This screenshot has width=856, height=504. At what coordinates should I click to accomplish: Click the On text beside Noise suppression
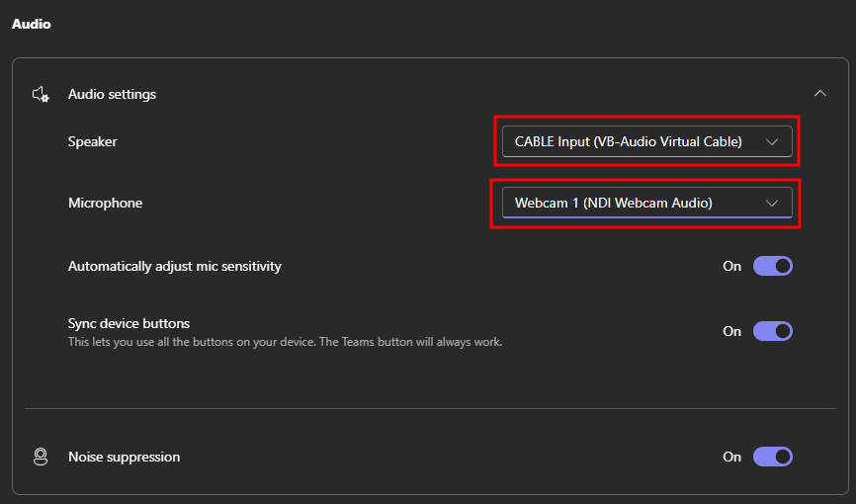pos(731,457)
